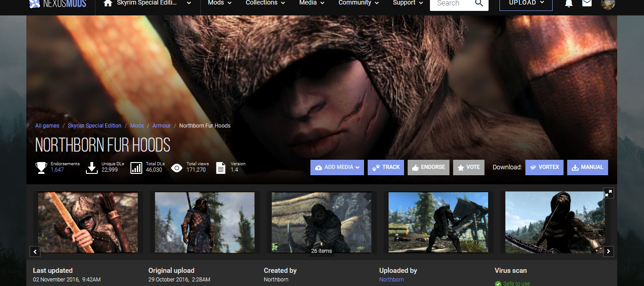
Task: Expand the image gallery to fullscreen
Action: (x=609, y=193)
